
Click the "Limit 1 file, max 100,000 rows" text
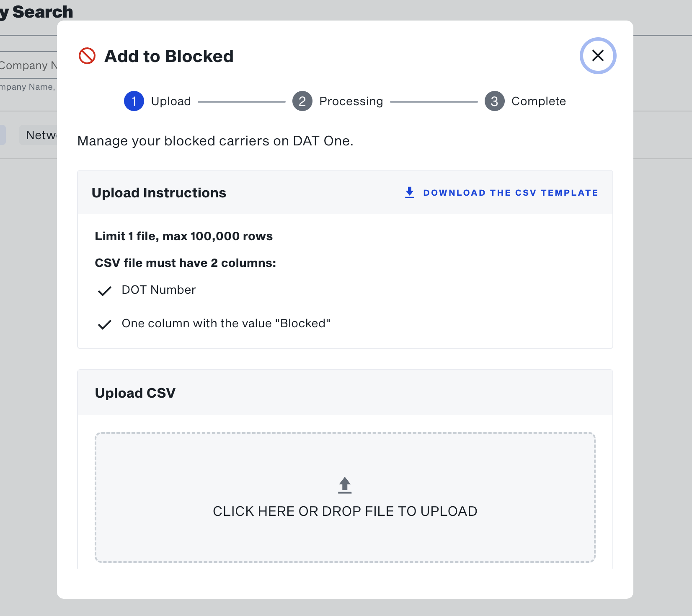coord(183,236)
